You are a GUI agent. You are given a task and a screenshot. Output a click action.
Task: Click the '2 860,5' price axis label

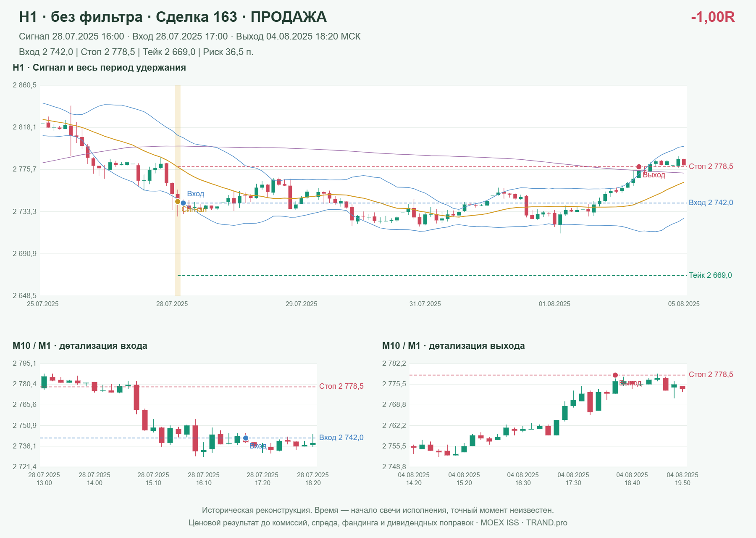24,85
